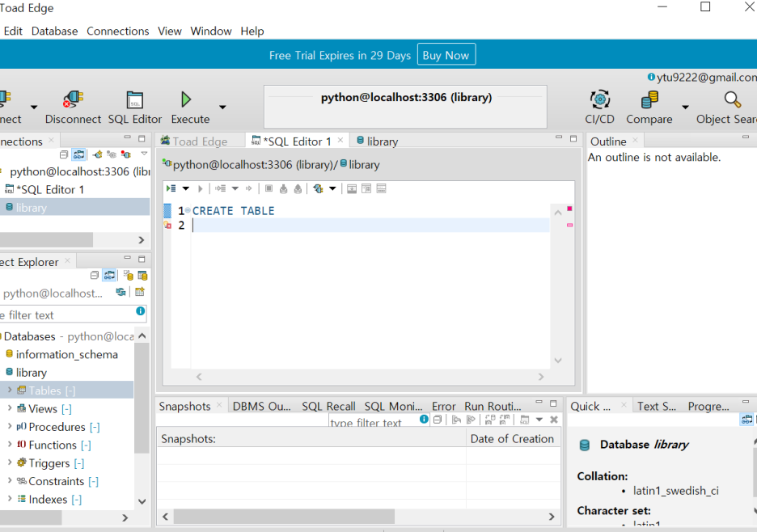Viewport: 757px width, 532px height.
Task: Switch to the SQL Recall tab
Action: pyautogui.click(x=328, y=407)
